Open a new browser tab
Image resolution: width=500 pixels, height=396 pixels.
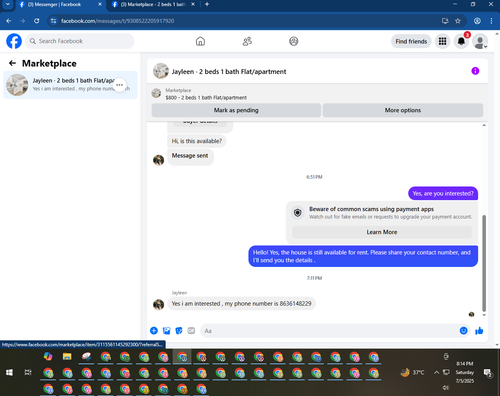[x=207, y=4]
